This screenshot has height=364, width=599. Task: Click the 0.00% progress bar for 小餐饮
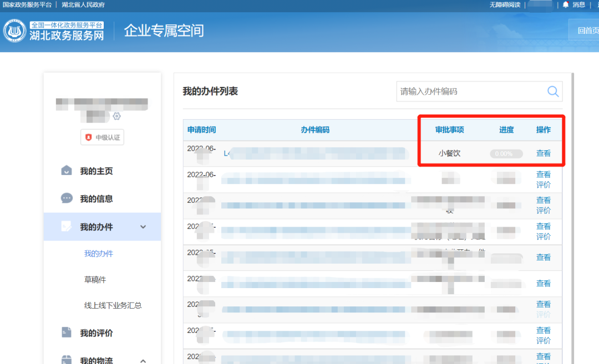(x=506, y=153)
